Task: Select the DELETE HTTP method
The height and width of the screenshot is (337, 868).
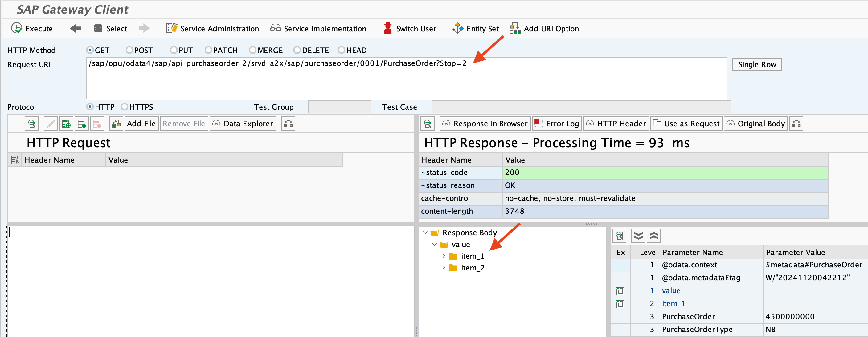Action: point(297,50)
